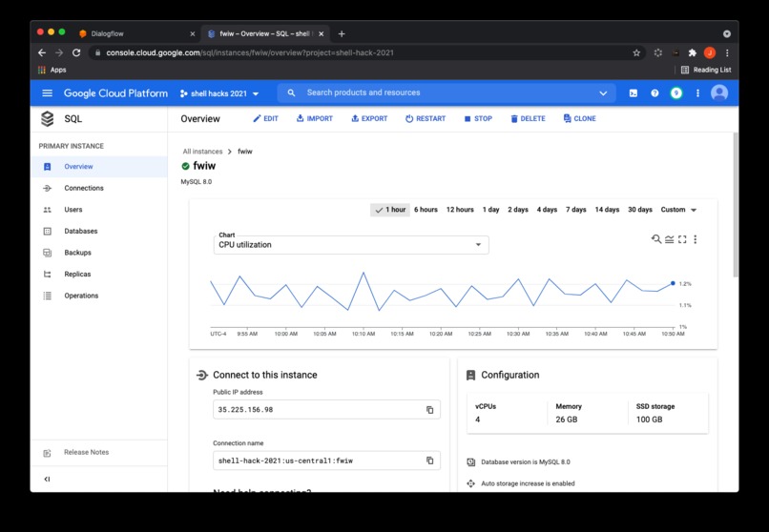Screen dimensions: 769x532
Task: Close the Dialogflow tab
Action: point(193,33)
